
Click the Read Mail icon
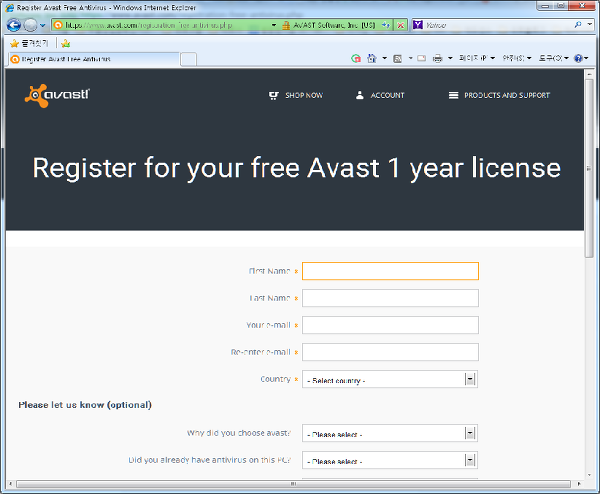(x=422, y=58)
